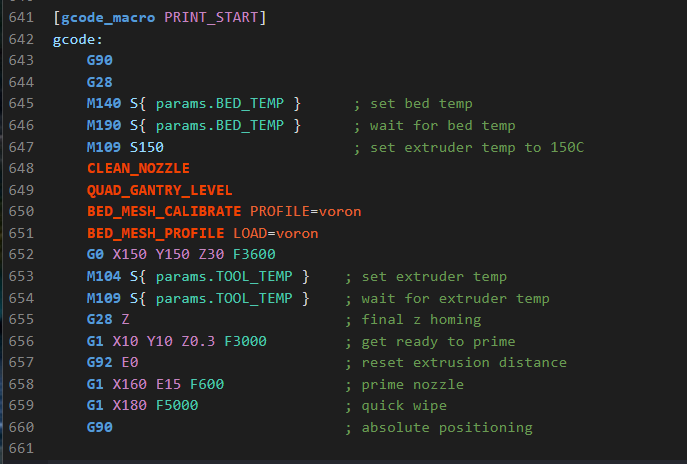This screenshot has width=687, height=464.
Task: Click the '; get ready to prime' comment
Action: (430, 342)
